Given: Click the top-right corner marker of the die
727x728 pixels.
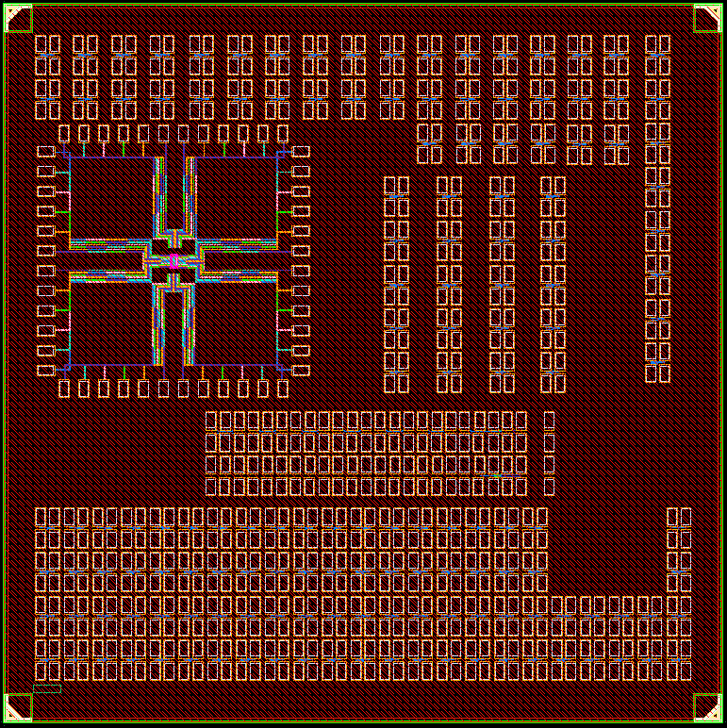Looking at the screenshot, I should pyautogui.click(x=708, y=19).
